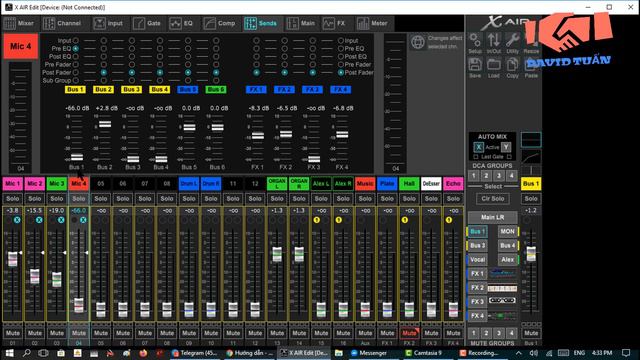The height and width of the screenshot is (360, 640).
Task: Open the Setup gear icon
Action: (x=475, y=41)
